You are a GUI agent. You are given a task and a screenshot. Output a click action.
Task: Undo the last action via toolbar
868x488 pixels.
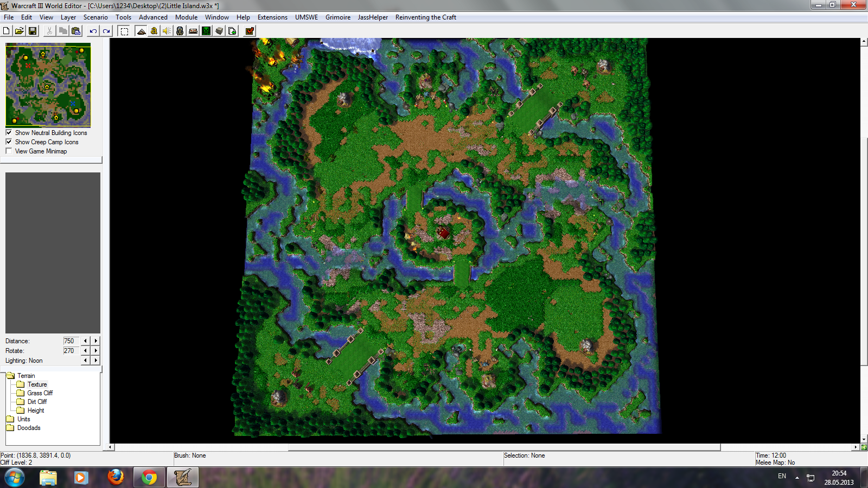click(x=93, y=31)
